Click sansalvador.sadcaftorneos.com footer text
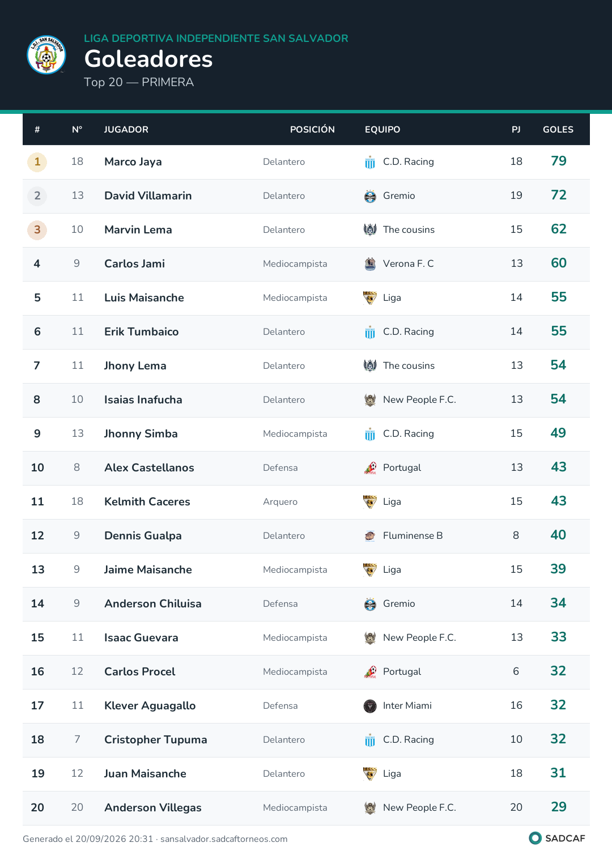612x868 pixels. point(224,839)
